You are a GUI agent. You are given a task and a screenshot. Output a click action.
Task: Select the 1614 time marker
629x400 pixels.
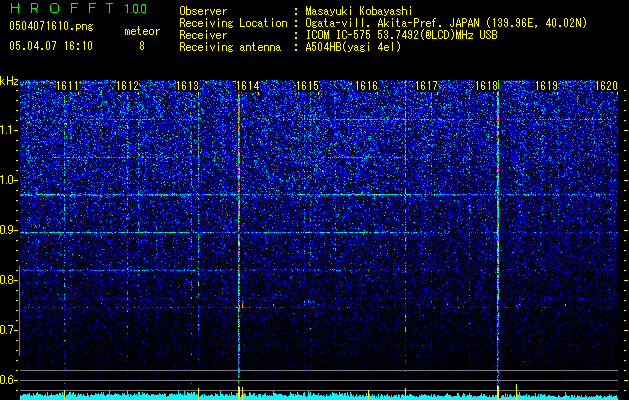(x=248, y=86)
